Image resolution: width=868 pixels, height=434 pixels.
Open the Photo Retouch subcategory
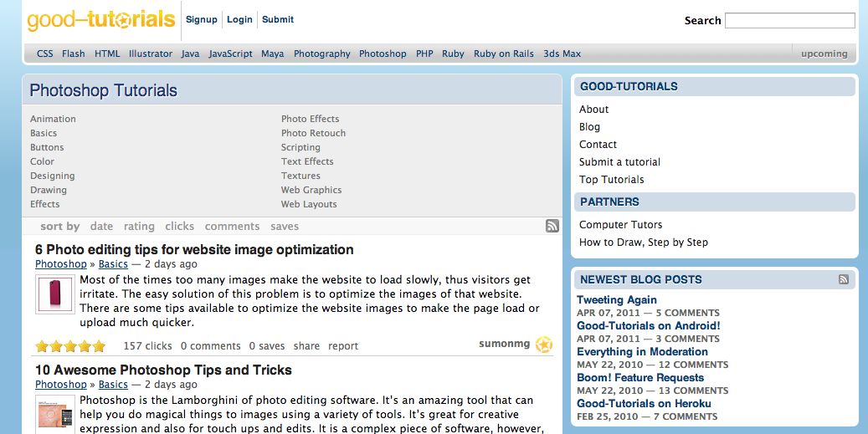coord(313,133)
